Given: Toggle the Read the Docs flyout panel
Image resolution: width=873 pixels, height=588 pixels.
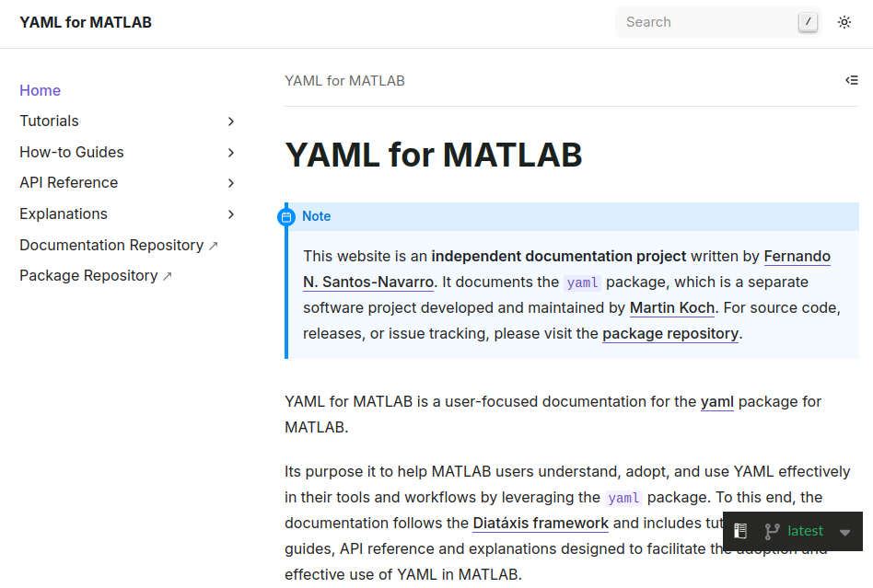Looking at the screenshot, I should click(740, 531).
